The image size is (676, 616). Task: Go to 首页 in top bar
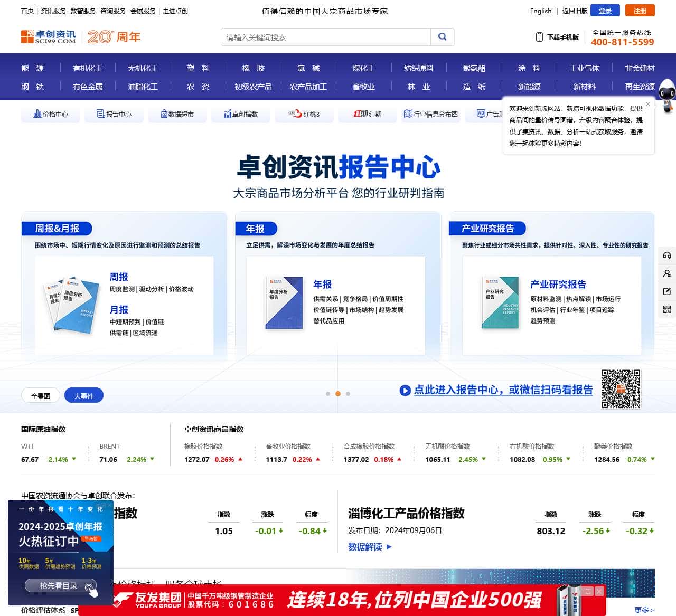[27, 11]
